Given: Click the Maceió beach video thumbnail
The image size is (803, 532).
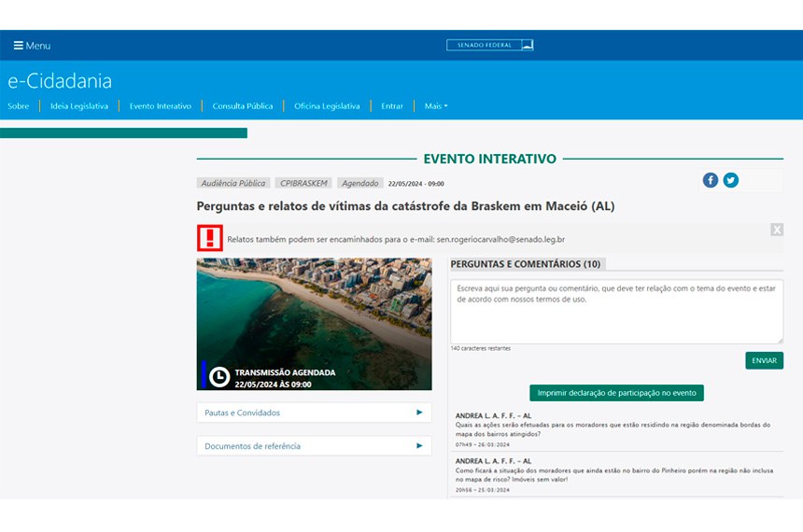Looking at the screenshot, I should [314, 308].
